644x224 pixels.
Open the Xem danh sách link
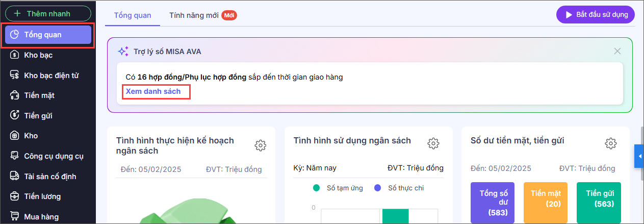click(153, 91)
